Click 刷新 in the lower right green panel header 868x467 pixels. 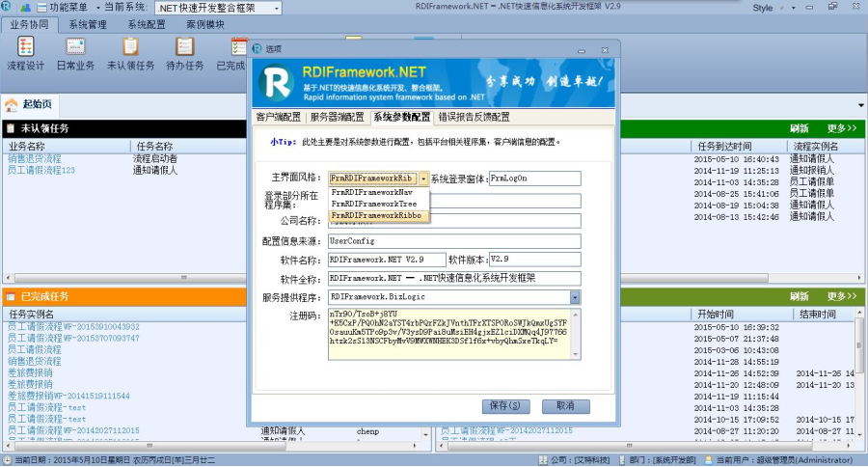(x=799, y=296)
